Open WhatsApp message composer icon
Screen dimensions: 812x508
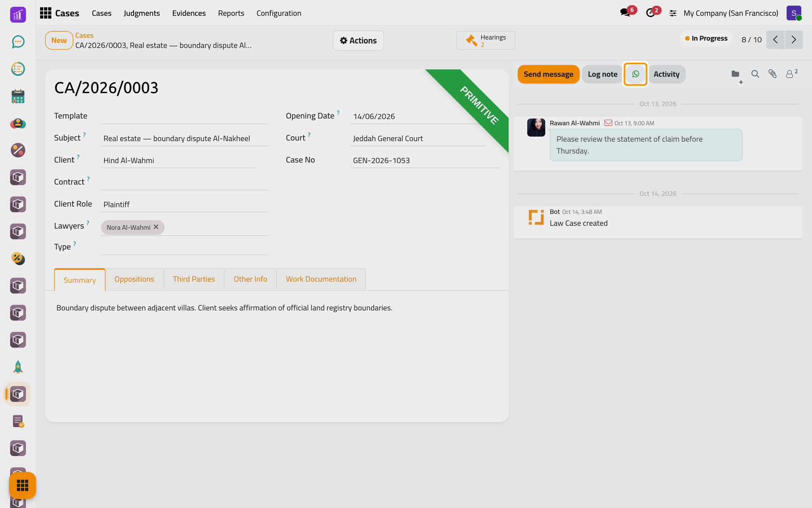click(635, 74)
